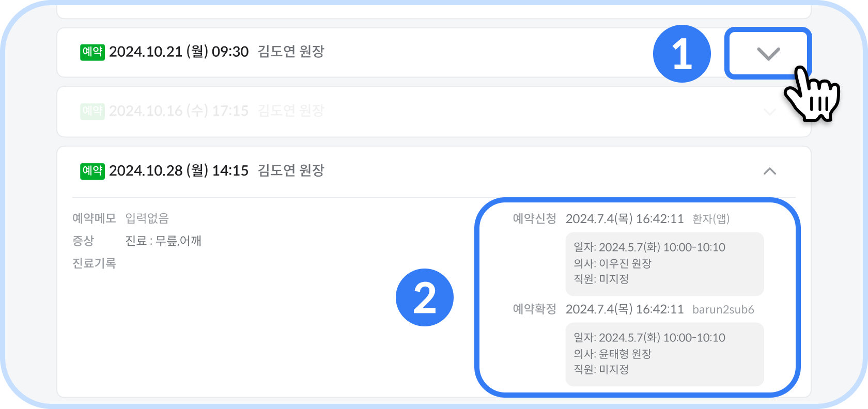Click the blue number 1 circle marker
This screenshot has width=868, height=409.
[x=682, y=54]
